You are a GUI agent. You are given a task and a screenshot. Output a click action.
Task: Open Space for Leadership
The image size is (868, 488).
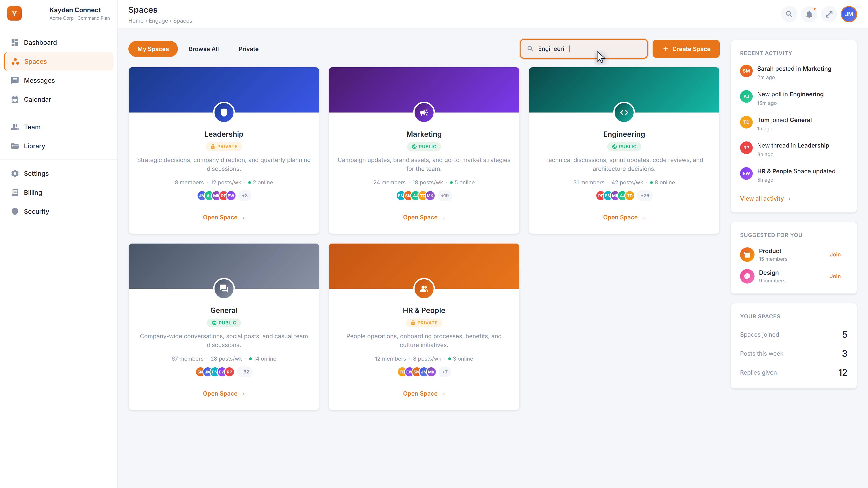point(224,218)
